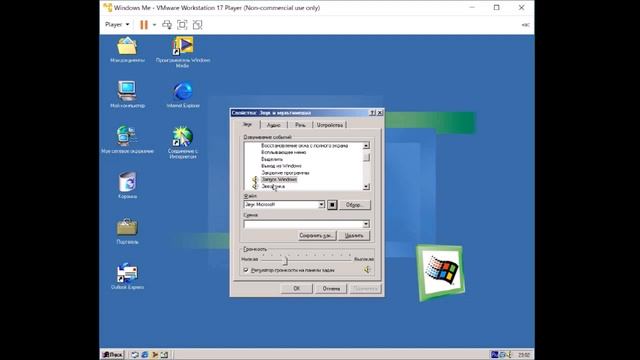Toggle Регулятор громкости на панели задач checkbox

246,270
